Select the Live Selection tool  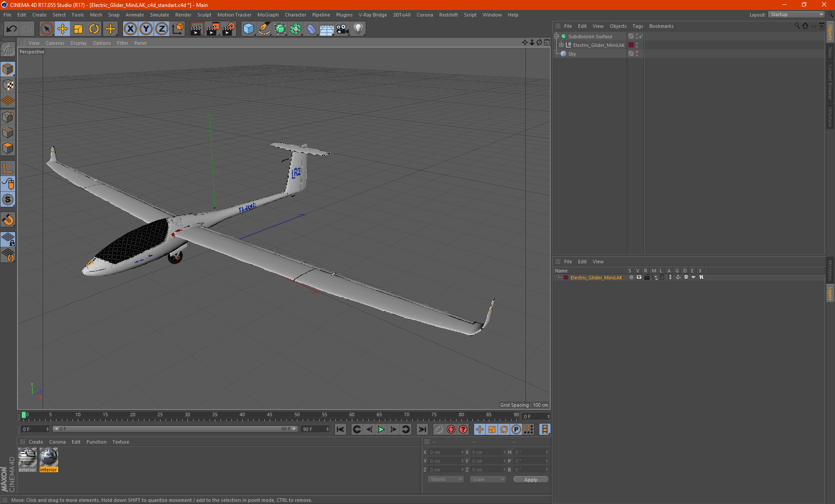(x=47, y=29)
